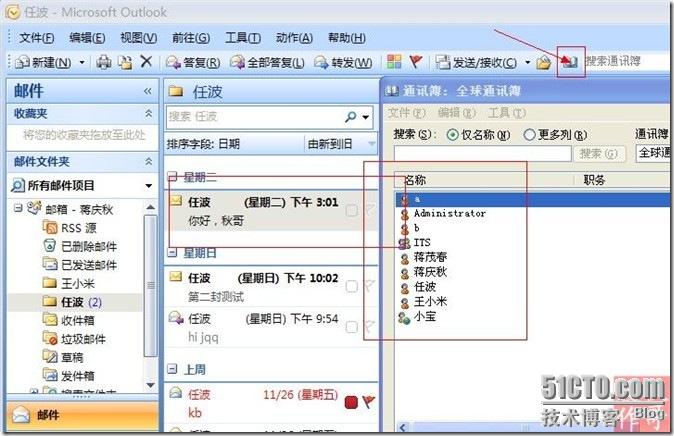Click red category square on 11/26 message
Screen dimensions: 674x436
351,402
